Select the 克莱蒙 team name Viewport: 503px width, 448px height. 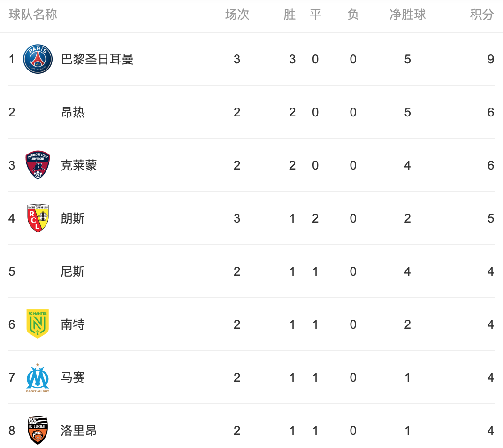click(x=79, y=165)
